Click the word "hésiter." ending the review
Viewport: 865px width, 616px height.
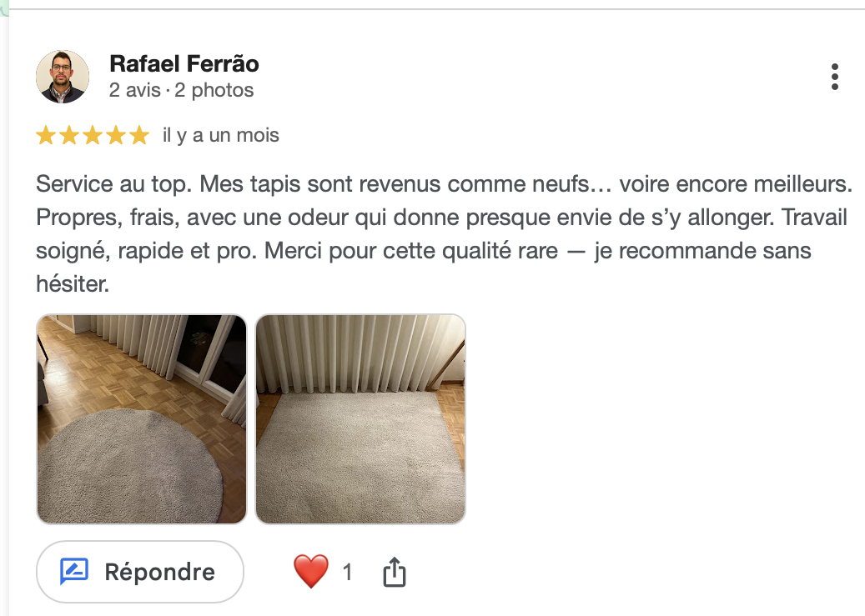[73, 285]
